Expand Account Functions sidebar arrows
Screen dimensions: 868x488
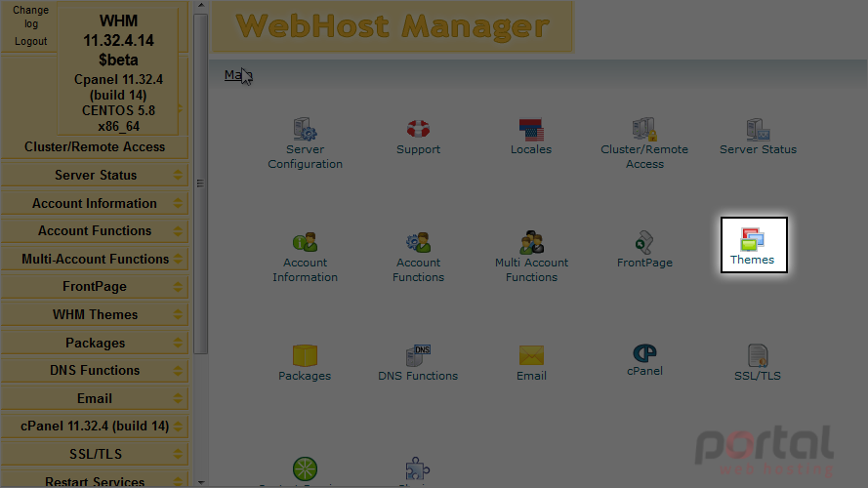click(178, 230)
